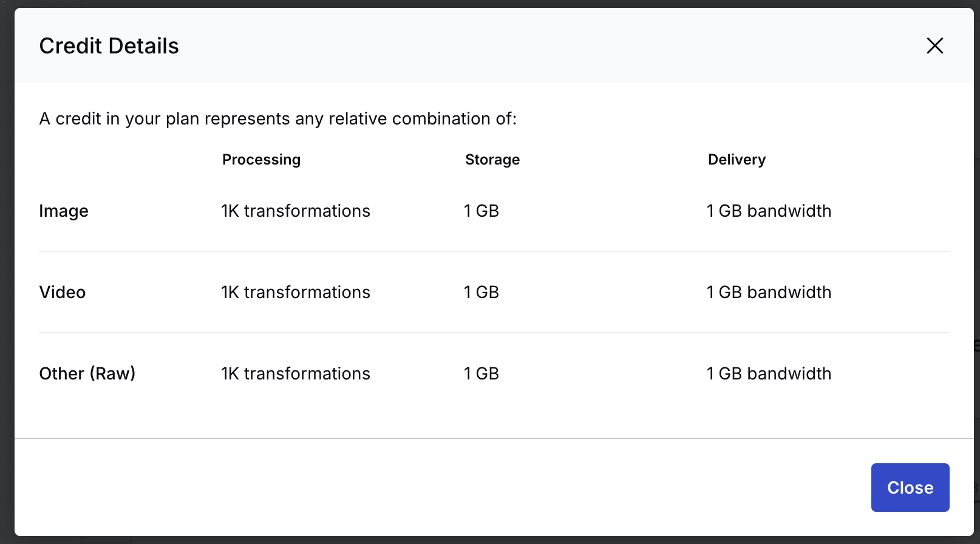Click the Video row's 1 GB storage value
Viewport: 980px width, 544px height.
(x=481, y=292)
